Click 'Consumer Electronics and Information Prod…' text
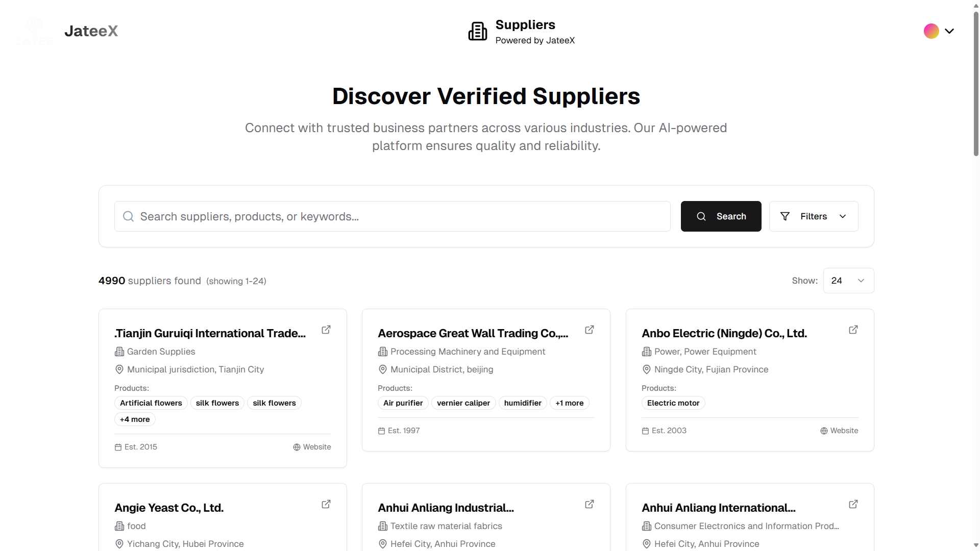 pyautogui.click(x=747, y=526)
